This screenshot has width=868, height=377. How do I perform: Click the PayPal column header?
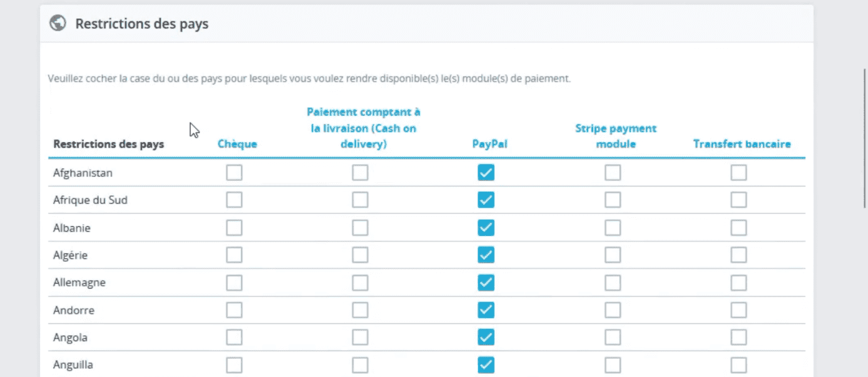[x=489, y=144]
